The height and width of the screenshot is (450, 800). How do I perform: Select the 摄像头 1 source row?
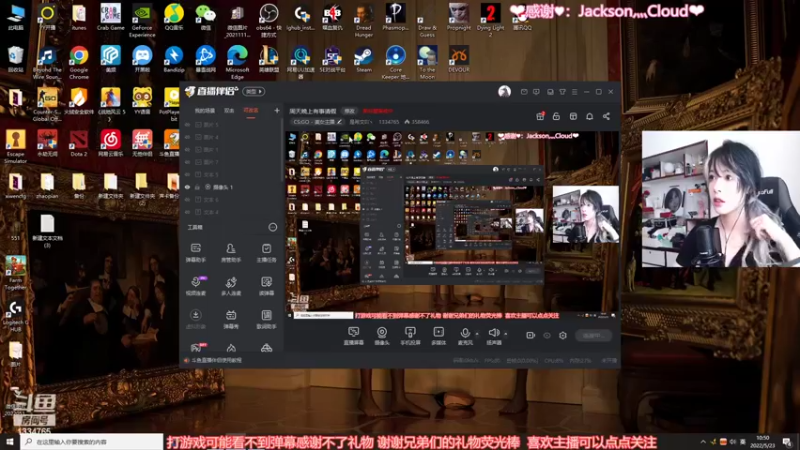[232, 187]
